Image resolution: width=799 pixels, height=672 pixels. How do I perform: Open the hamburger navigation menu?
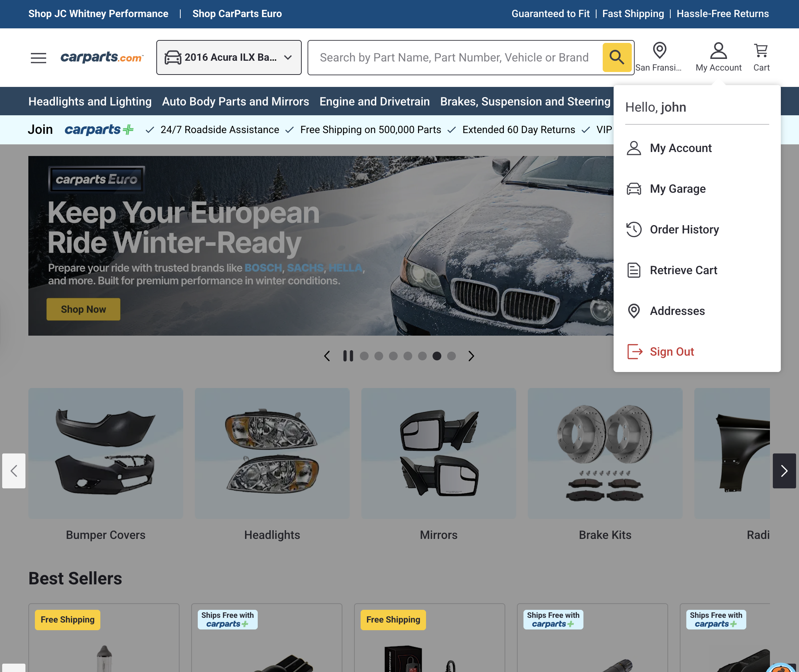tap(38, 57)
